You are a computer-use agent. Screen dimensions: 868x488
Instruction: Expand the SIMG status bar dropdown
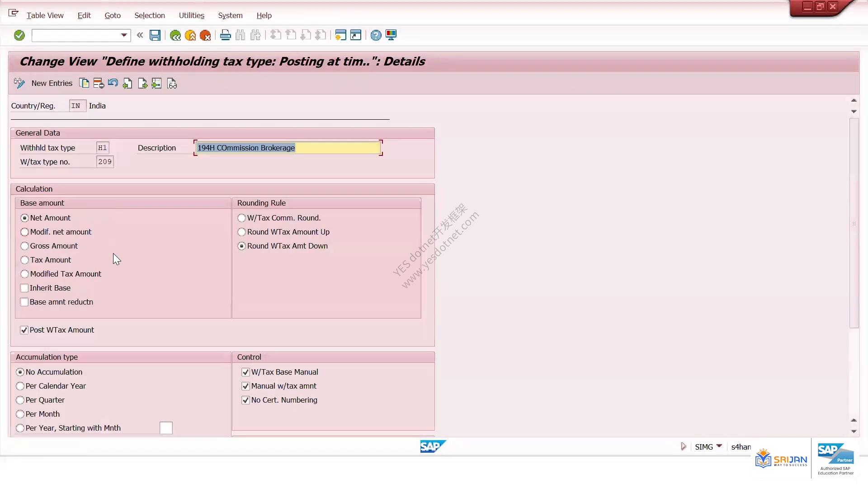(x=719, y=446)
